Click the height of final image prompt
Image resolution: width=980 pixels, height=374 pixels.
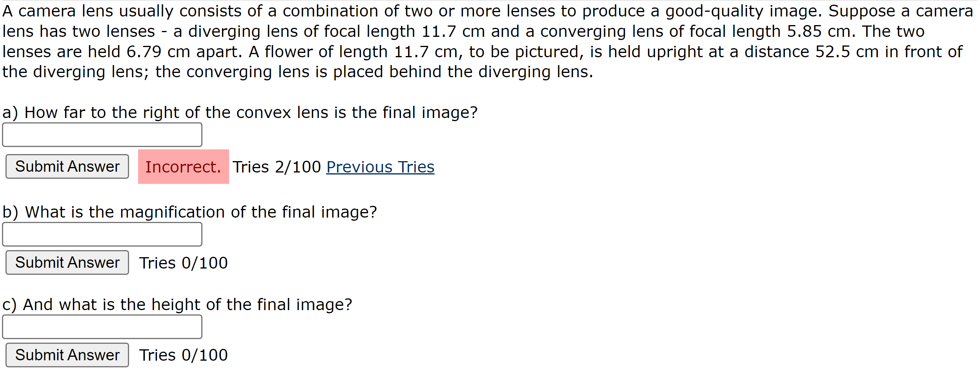[x=177, y=304]
